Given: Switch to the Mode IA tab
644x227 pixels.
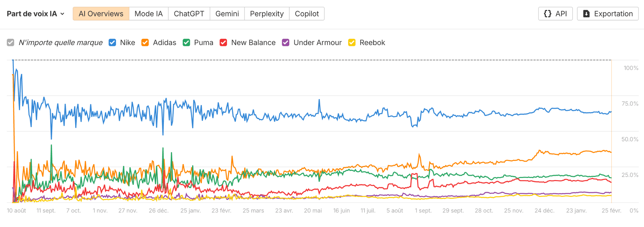Looking at the screenshot, I should [x=148, y=14].
